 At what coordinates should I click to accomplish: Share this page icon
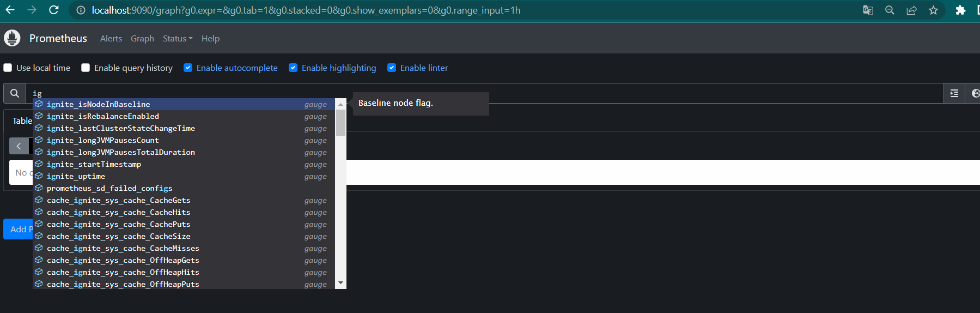coord(911,10)
